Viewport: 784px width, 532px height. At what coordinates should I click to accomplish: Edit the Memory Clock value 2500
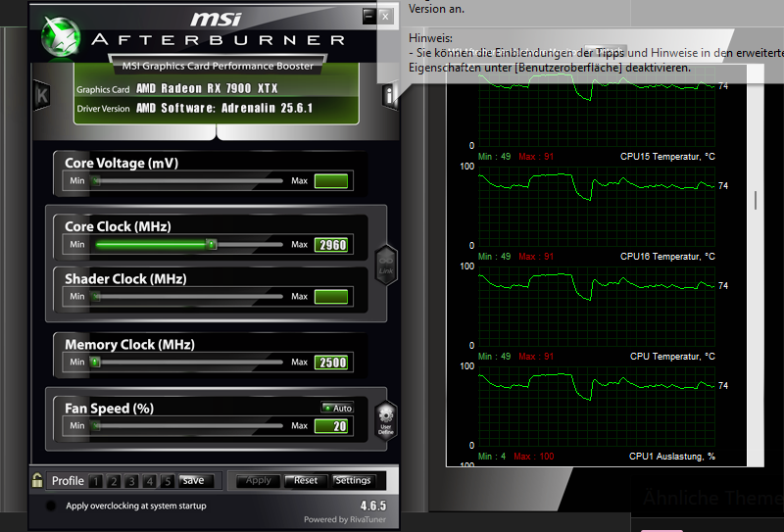point(331,363)
